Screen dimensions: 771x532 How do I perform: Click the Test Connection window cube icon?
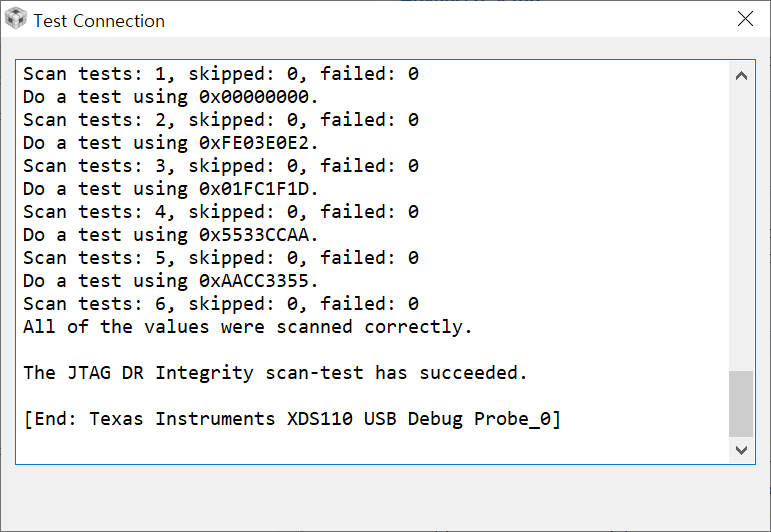pyautogui.click(x=16, y=19)
